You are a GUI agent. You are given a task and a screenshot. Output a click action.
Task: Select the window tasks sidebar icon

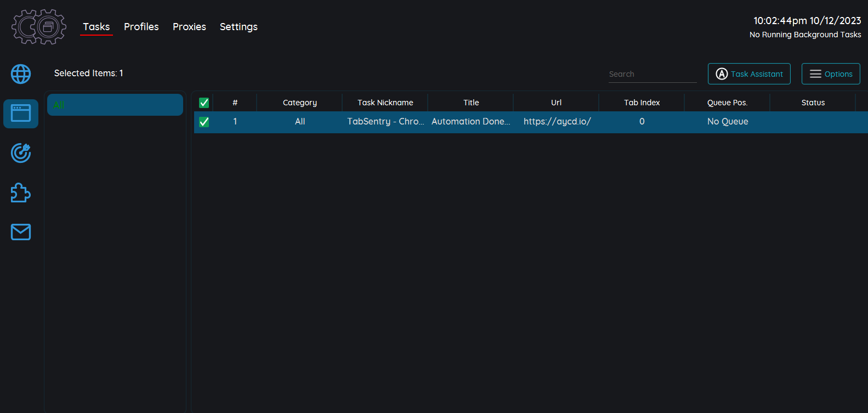[x=21, y=114]
